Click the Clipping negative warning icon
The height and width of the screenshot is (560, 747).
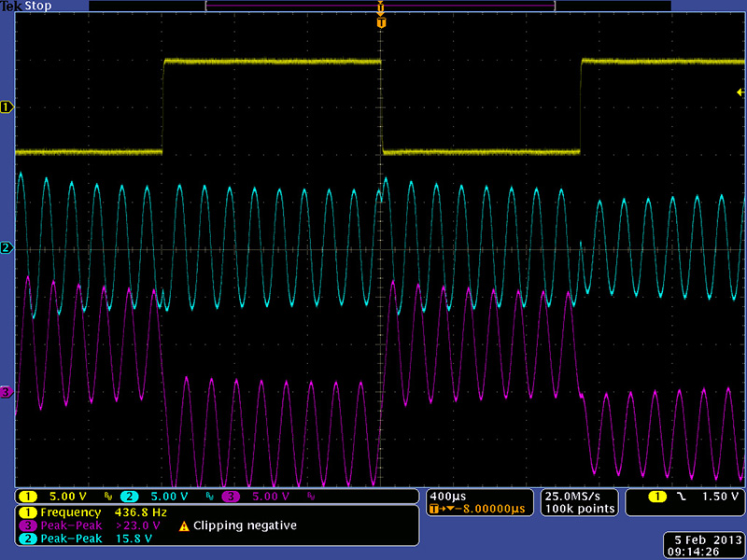tap(184, 526)
